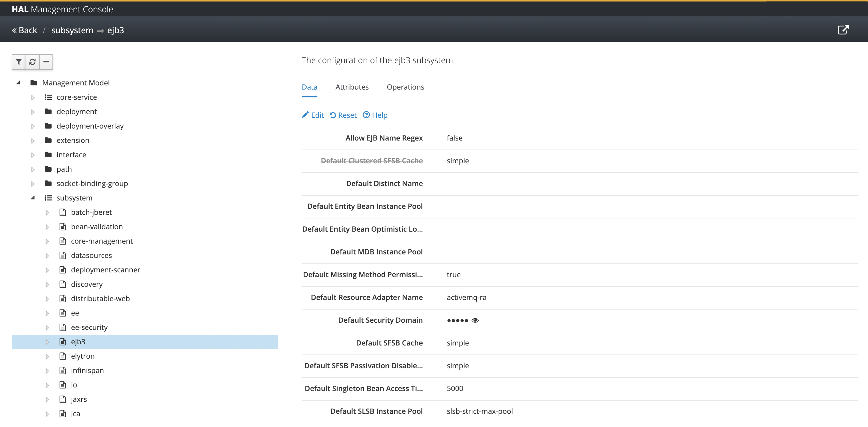Select the jca tree item

tap(76, 414)
